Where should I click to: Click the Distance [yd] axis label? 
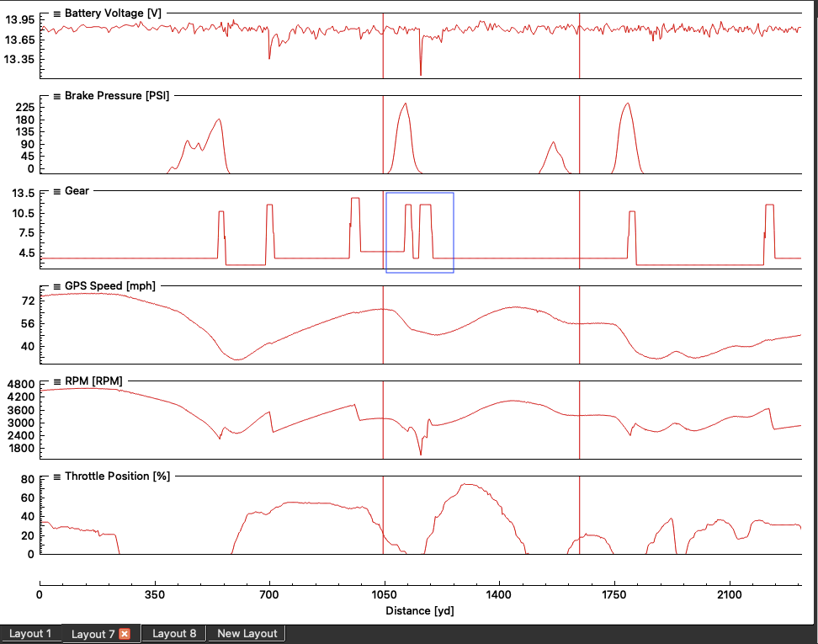point(419,610)
